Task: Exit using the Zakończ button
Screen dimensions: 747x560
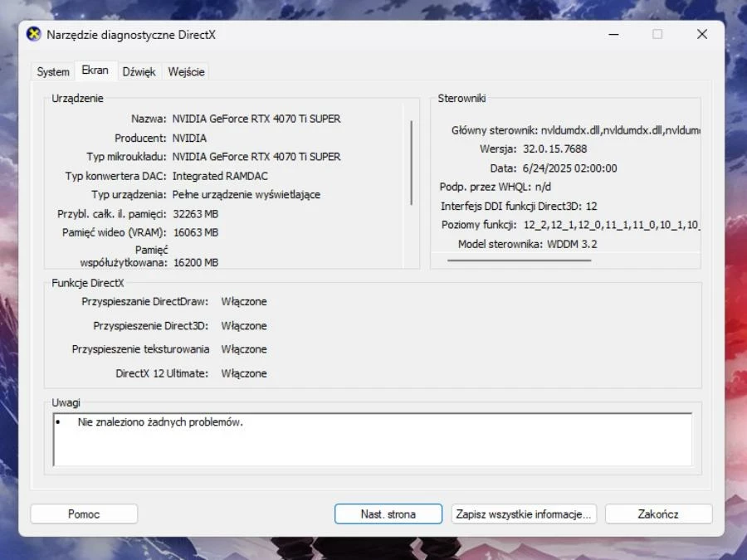Action: click(658, 514)
